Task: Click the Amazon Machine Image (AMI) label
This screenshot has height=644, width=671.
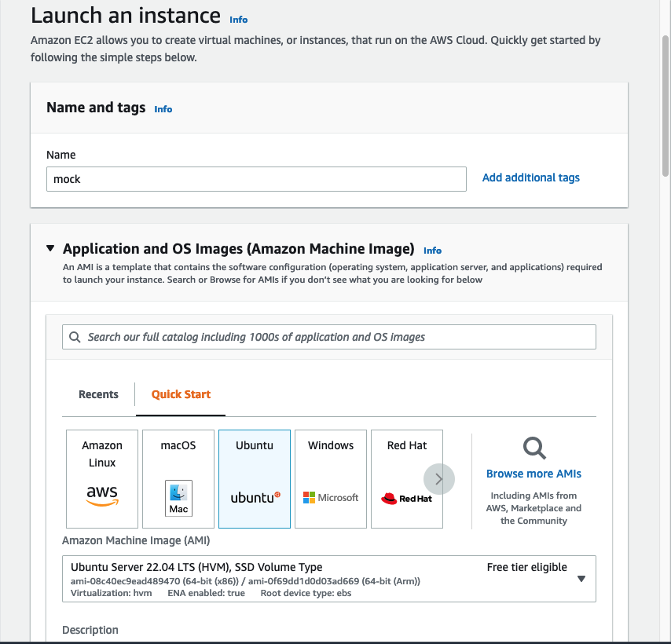Action: point(136,540)
